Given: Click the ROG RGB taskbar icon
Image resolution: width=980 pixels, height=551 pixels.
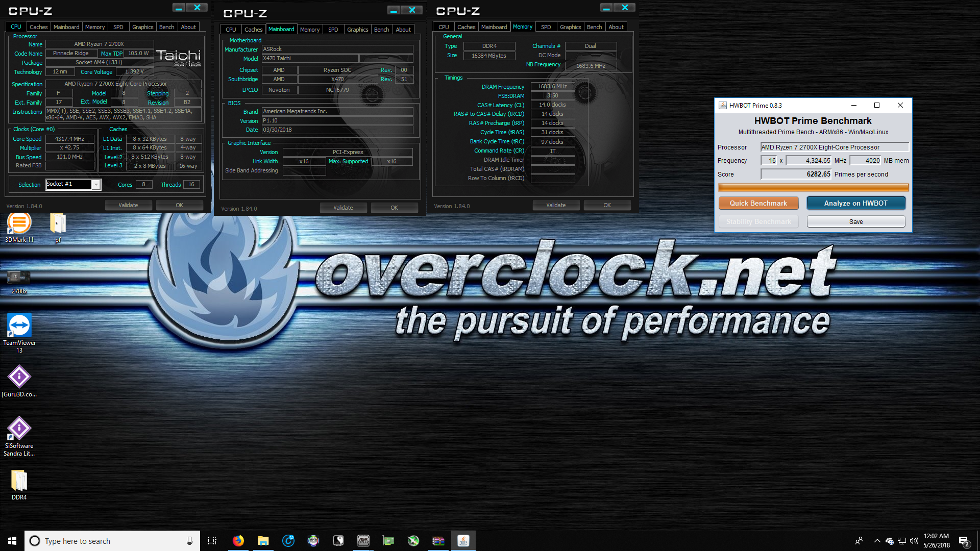Looking at the screenshot, I should (313, 541).
